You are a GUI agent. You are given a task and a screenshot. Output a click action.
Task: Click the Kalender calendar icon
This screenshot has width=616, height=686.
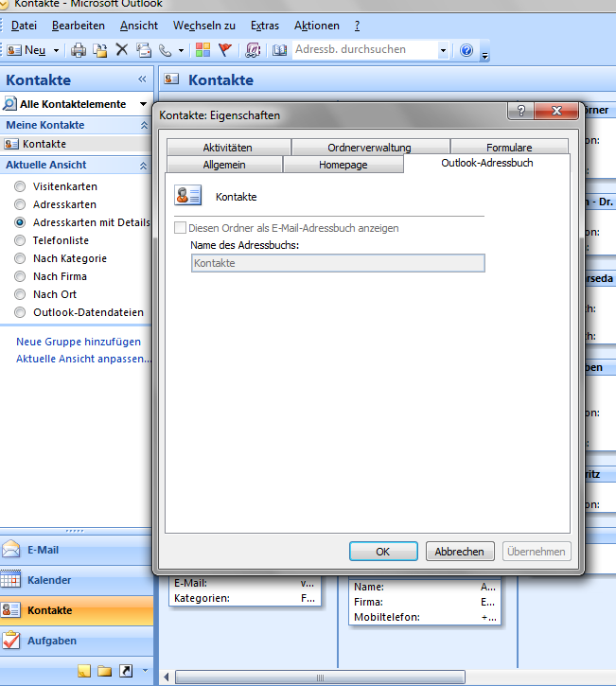(x=10, y=579)
